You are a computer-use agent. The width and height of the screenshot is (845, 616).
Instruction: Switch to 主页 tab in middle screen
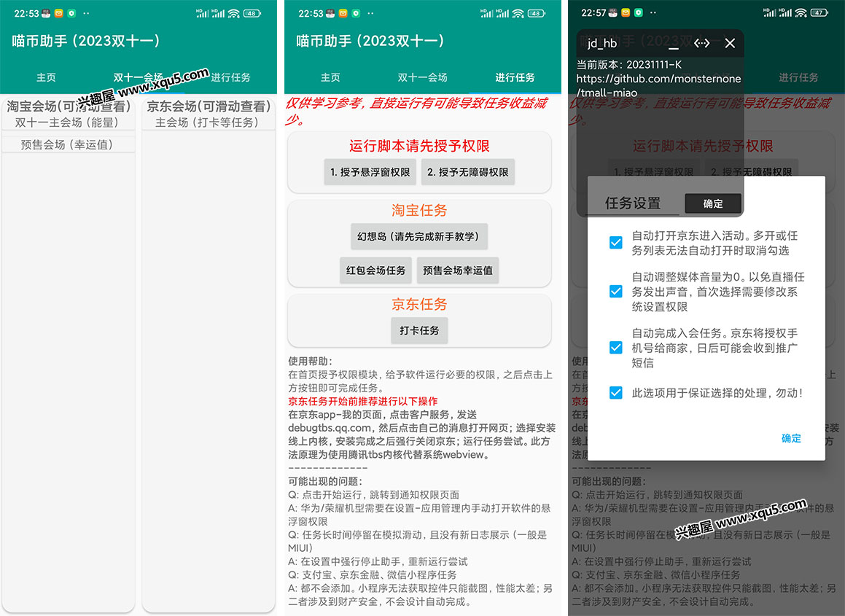330,77
